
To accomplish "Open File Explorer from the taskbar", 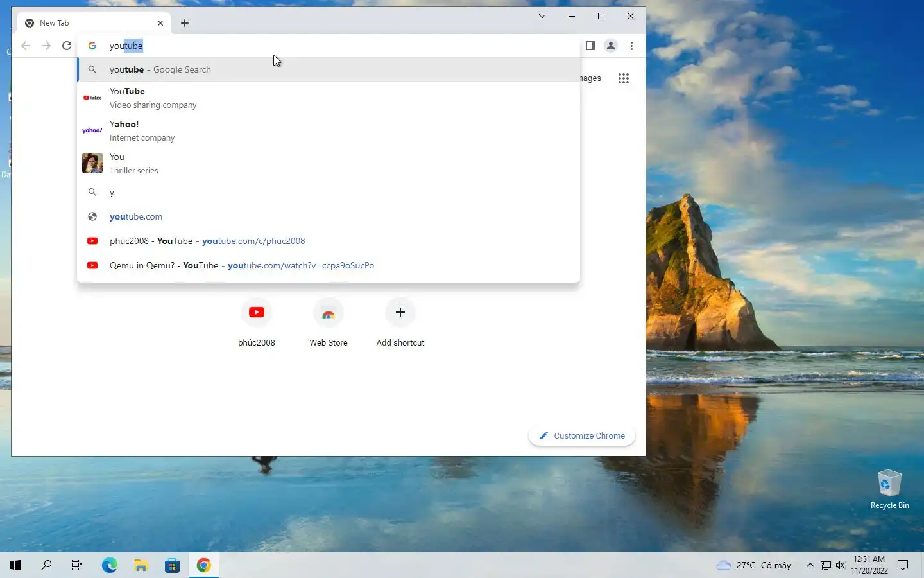I will pos(141,565).
